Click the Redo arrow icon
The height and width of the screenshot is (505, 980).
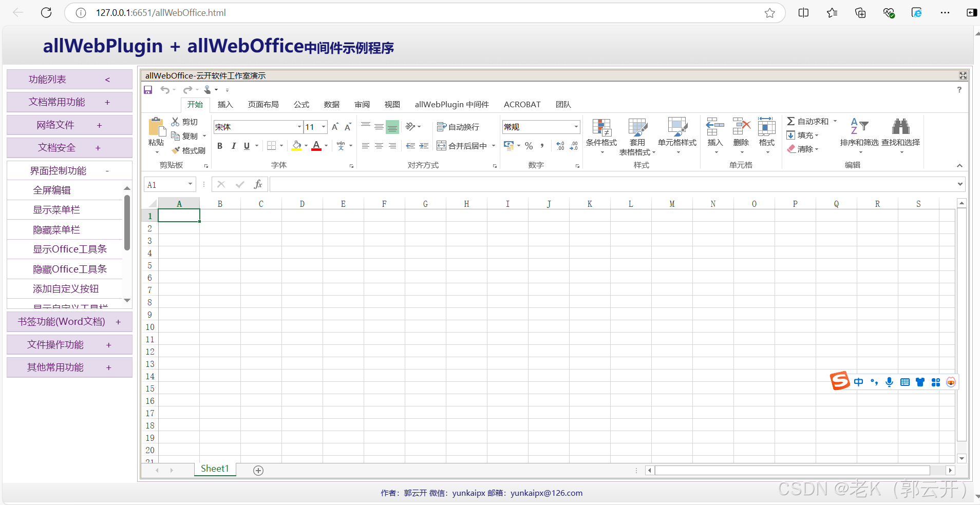pyautogui.click(x=188, y=90)
